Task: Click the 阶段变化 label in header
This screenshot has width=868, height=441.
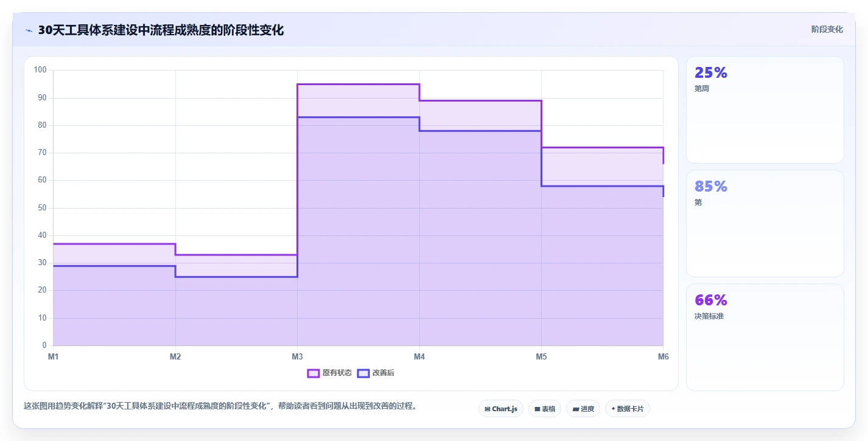Action: [827, 29]
